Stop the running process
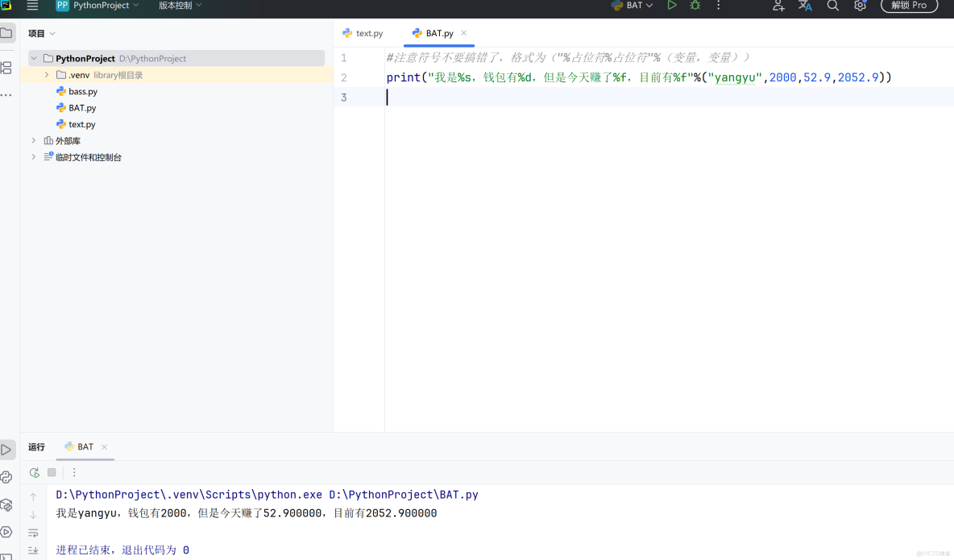Screen dimensions: 954x560 click(52, 472)
